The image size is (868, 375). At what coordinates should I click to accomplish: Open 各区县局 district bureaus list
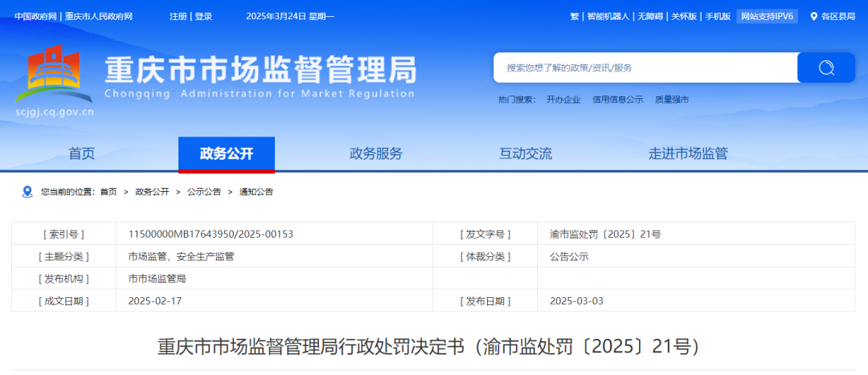[x=838, y=17]
